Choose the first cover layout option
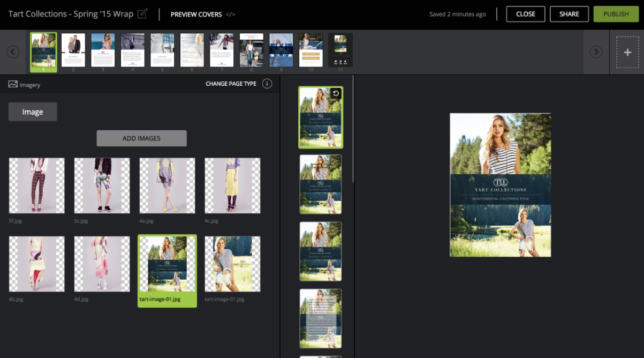644x358 pixels. point(321,117)
